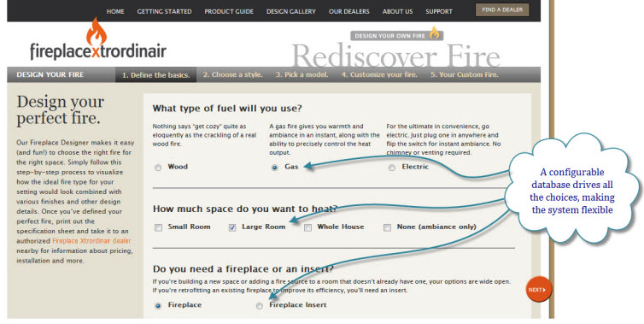Select the Fireplace Insert radio button
This screenshot has width=644, height=324.
260,305
